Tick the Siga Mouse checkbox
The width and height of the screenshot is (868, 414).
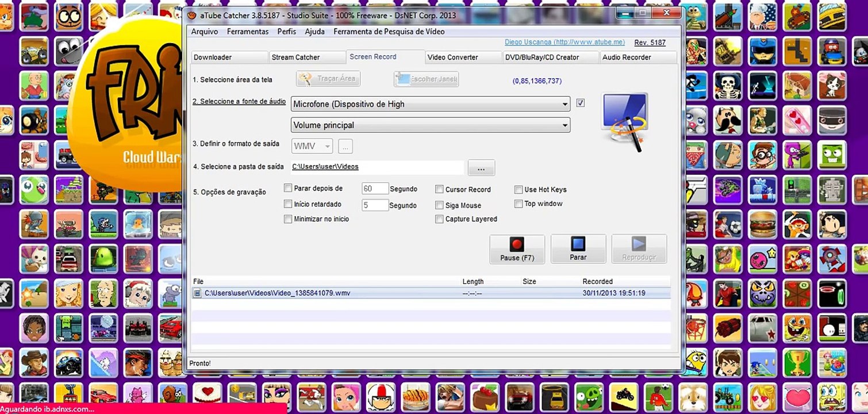440,205
